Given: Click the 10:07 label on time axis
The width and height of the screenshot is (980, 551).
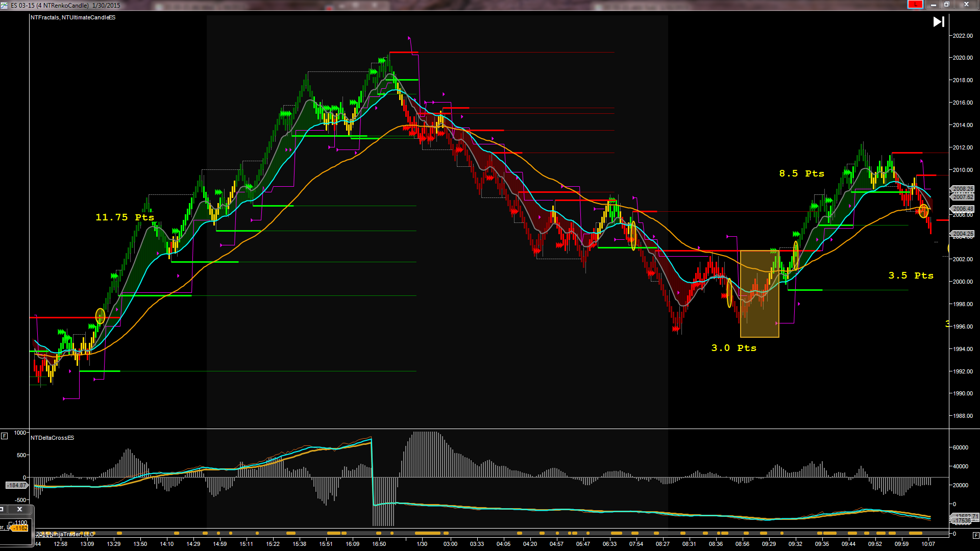Looking at the screenshot, I should click(928, 544).
